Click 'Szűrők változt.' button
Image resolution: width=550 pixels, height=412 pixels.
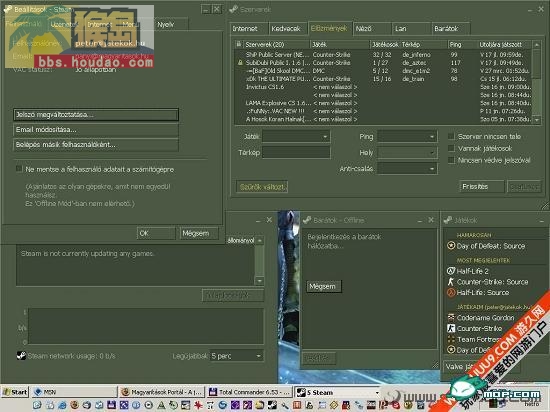coord(262,187)
